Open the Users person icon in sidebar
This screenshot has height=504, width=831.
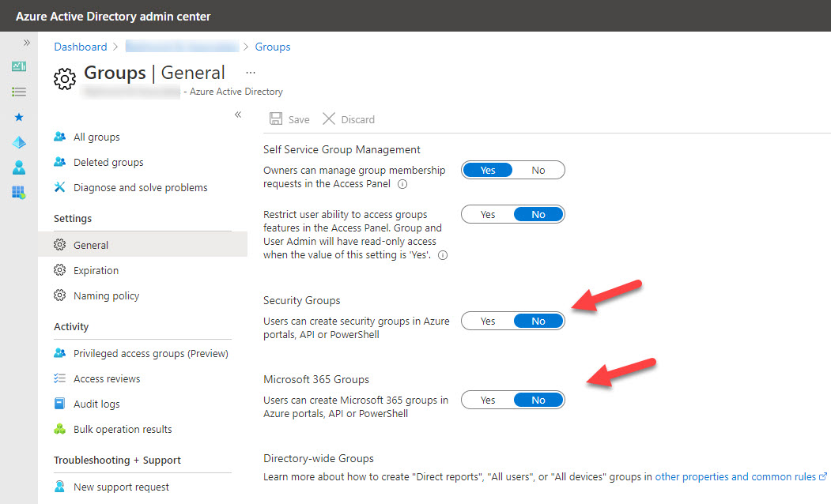[19, 167]
